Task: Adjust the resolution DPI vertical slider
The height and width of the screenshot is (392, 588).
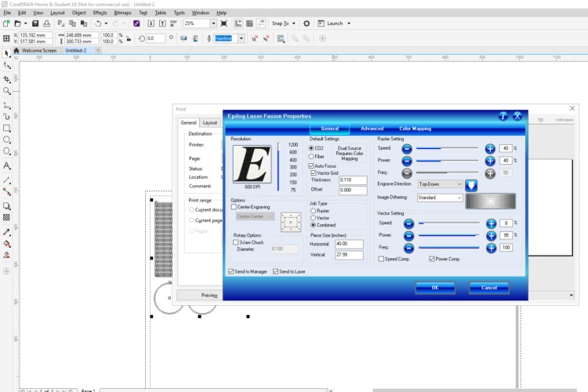Action: click(x=278, y=166)
